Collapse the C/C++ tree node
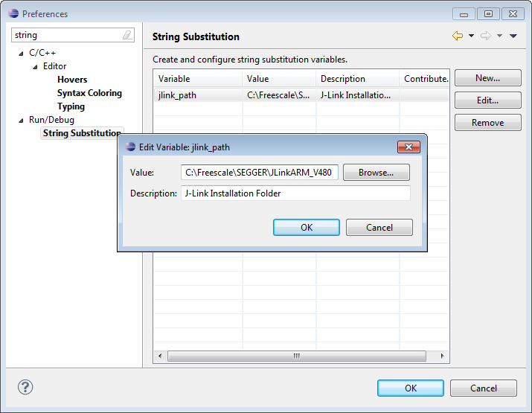 pos(21,53)
